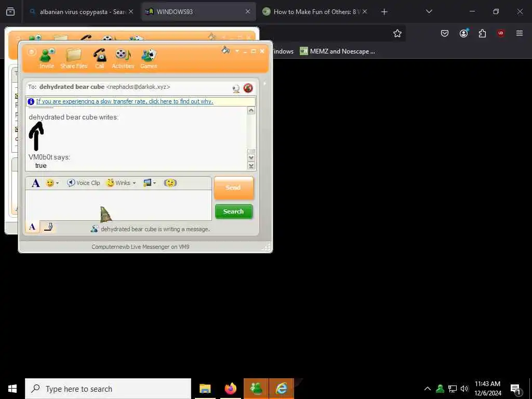Expand the side panel arrow right of conversation

[x=264, y=83]
